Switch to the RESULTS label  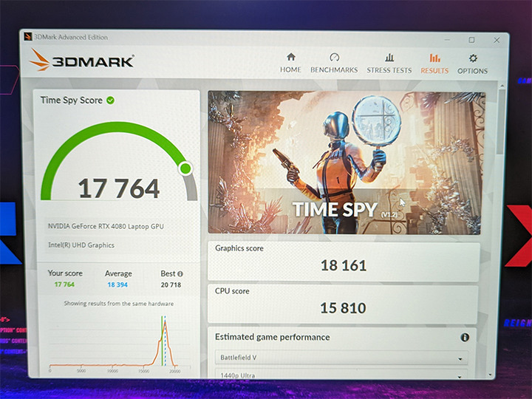[434, 71]
